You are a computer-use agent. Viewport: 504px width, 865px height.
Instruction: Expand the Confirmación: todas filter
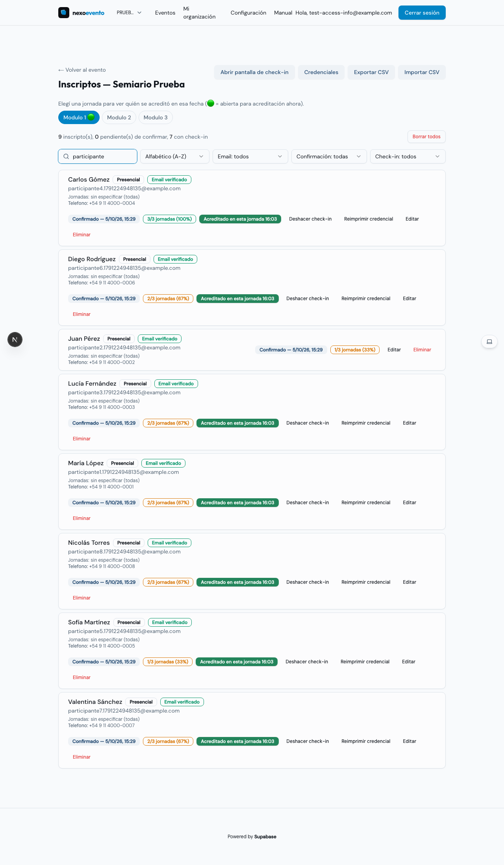pyautogui.click(x=329, y=156)
